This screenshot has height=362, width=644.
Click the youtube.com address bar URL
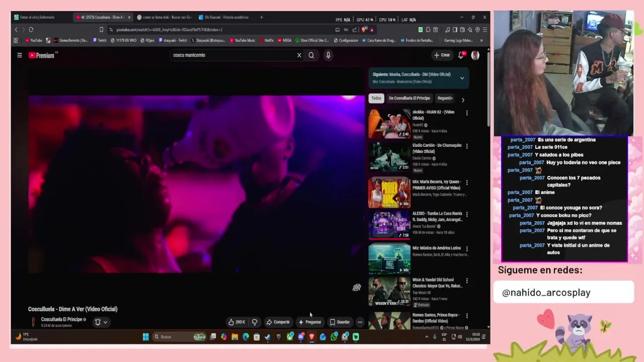pyautogui.click(x=169, y=30)
